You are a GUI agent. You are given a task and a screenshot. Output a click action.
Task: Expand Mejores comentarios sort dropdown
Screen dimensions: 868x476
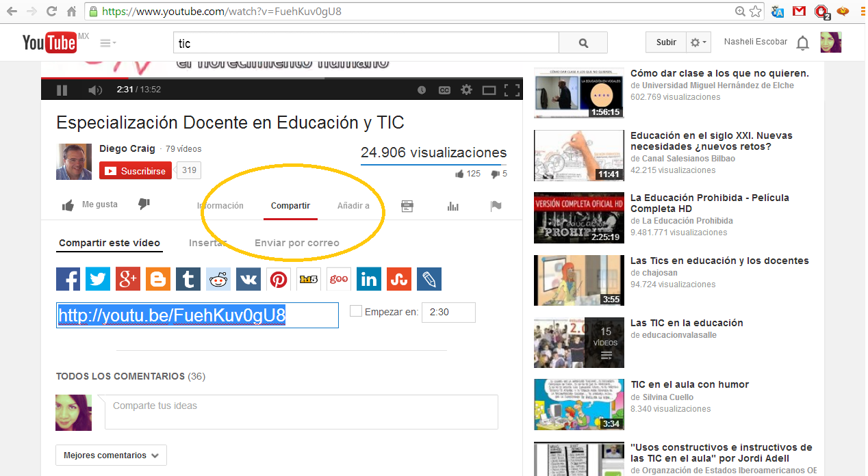(x=111, y=455)
